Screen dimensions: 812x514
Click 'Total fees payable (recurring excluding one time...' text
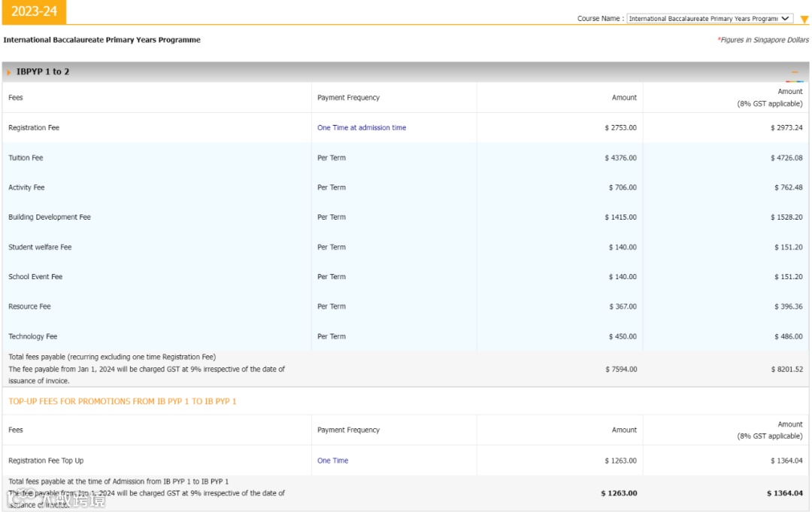pos(112,357)
